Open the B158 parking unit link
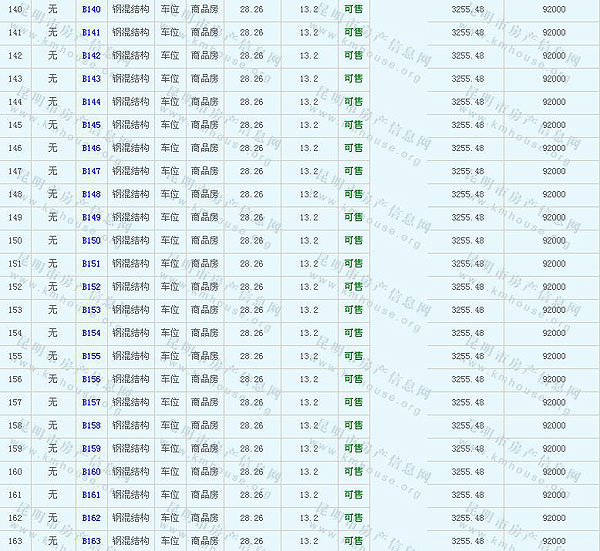 coord(91,425)
